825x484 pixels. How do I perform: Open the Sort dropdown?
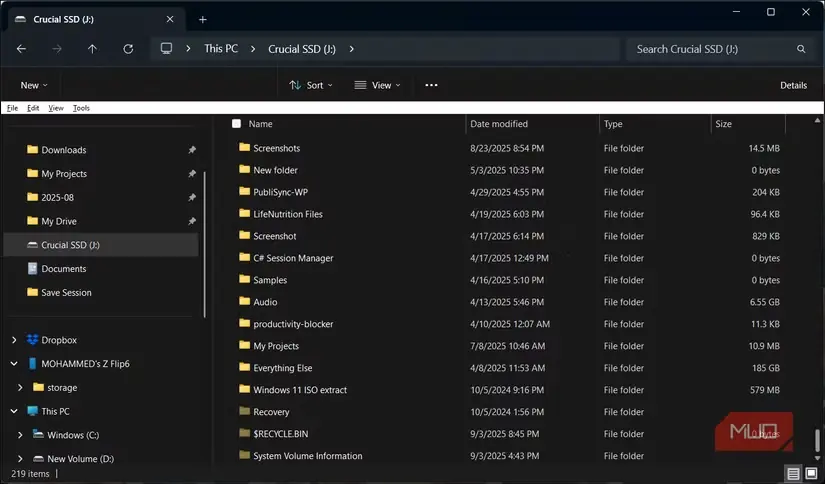pos(311,85)
